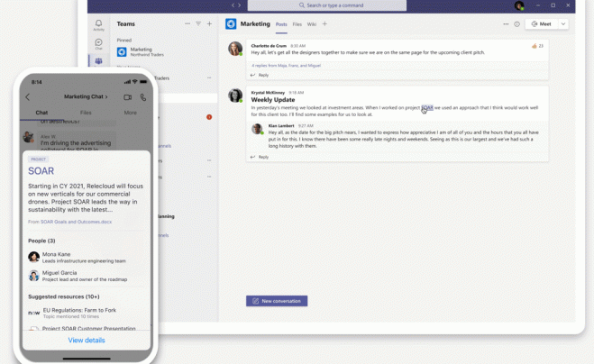Image resolution: width=594 pixels, height=364 pixels.
Task: Select the More tab on phone
Action: [x=131, y=113]
